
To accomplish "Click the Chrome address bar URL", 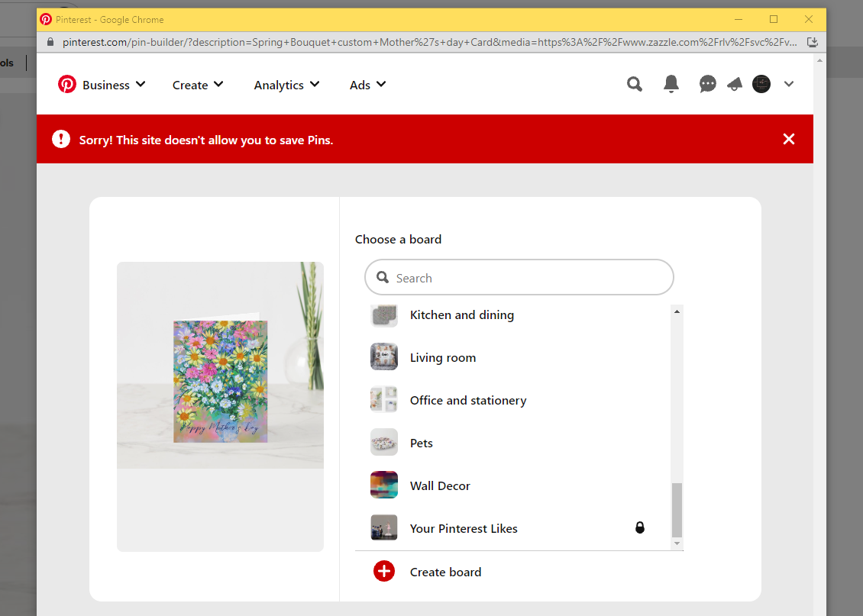I will coord(429,42).
